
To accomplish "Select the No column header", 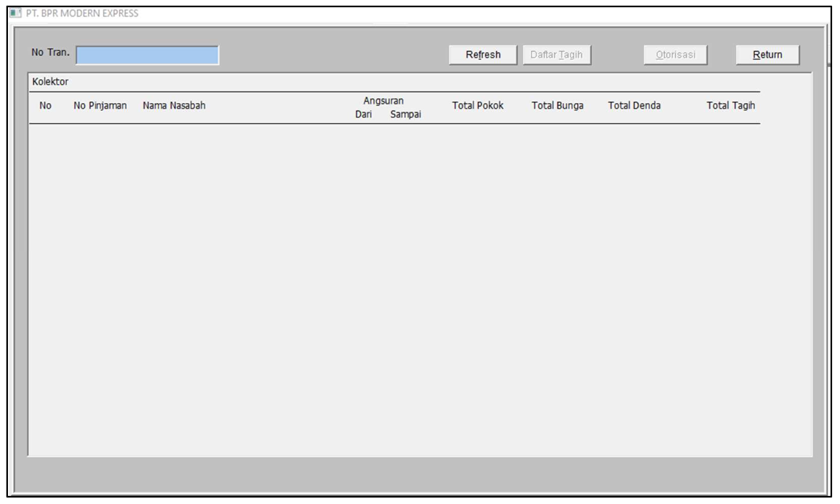I will click(45, 107).
